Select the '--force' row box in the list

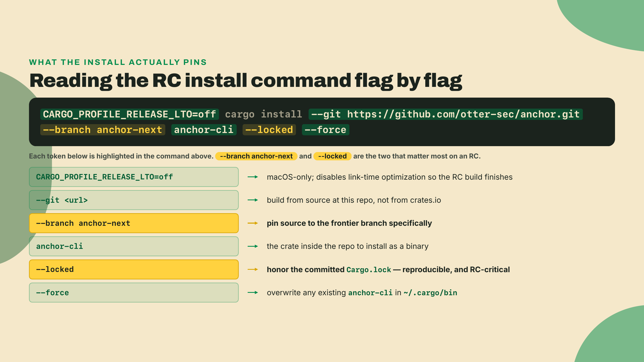134,293
